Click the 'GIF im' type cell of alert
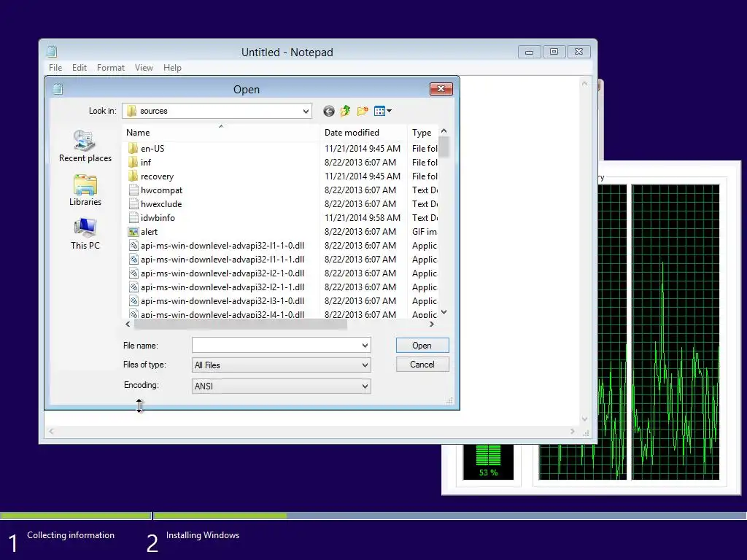This screenshot has width=747, height=560. 425,232
